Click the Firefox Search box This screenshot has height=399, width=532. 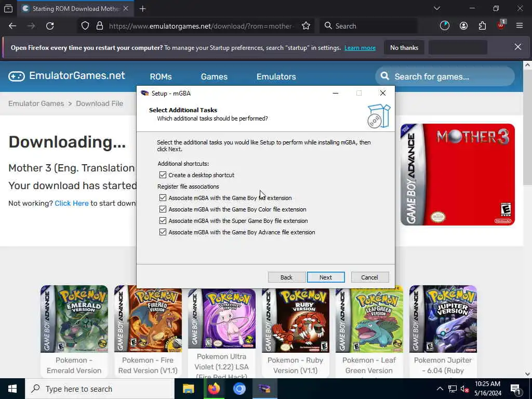coord(368,26)
